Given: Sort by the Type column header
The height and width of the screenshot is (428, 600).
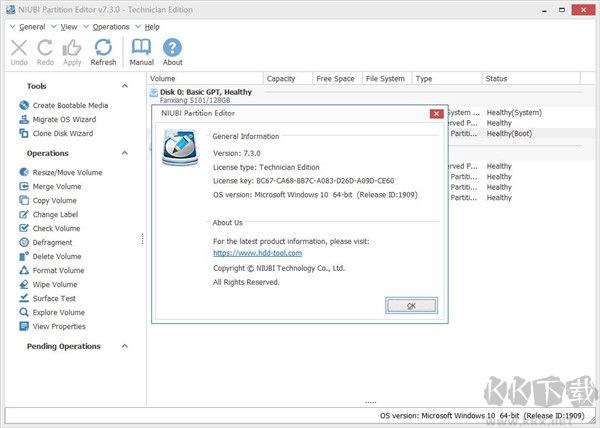Looking at the screenshot, I should 447,78.
